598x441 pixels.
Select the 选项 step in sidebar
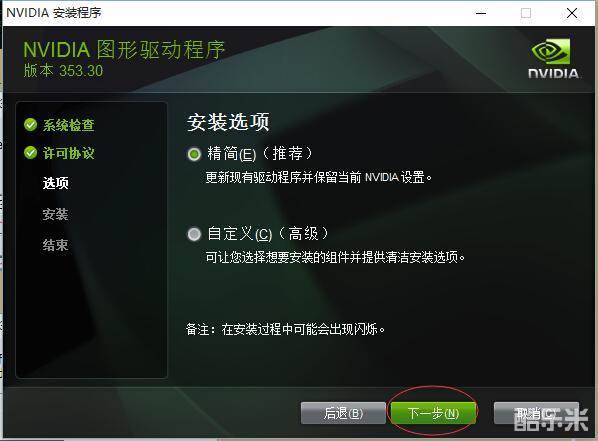point(56,183)
